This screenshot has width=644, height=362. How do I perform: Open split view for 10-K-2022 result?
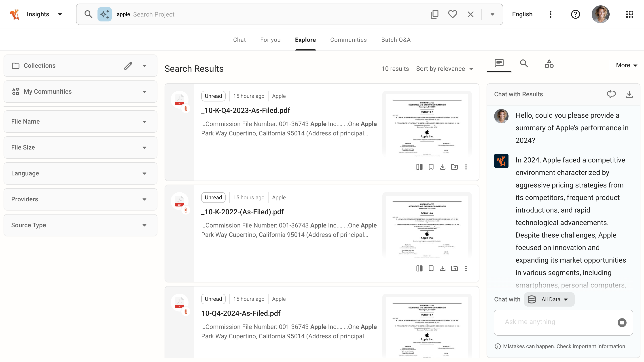pos(419,268)
